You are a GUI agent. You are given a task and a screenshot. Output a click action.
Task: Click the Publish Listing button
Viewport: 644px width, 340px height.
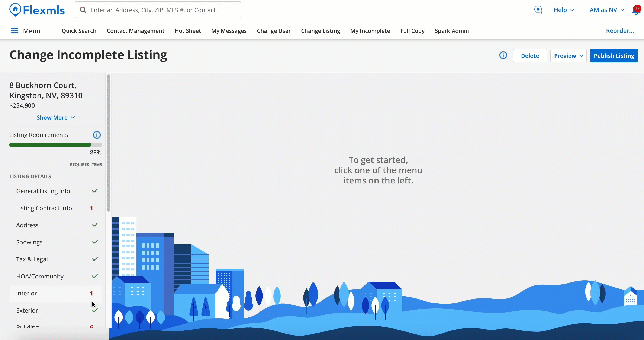(614, 55)
